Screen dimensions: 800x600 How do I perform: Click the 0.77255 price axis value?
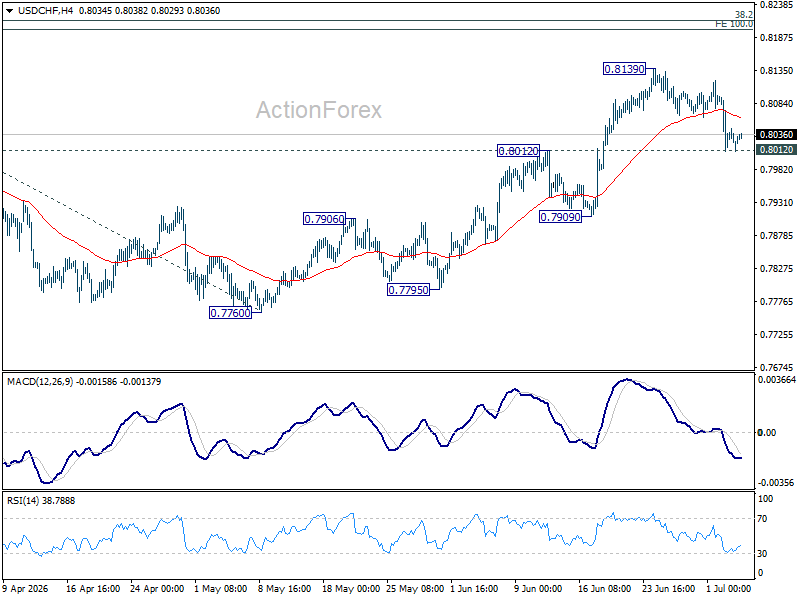[777, 335]
